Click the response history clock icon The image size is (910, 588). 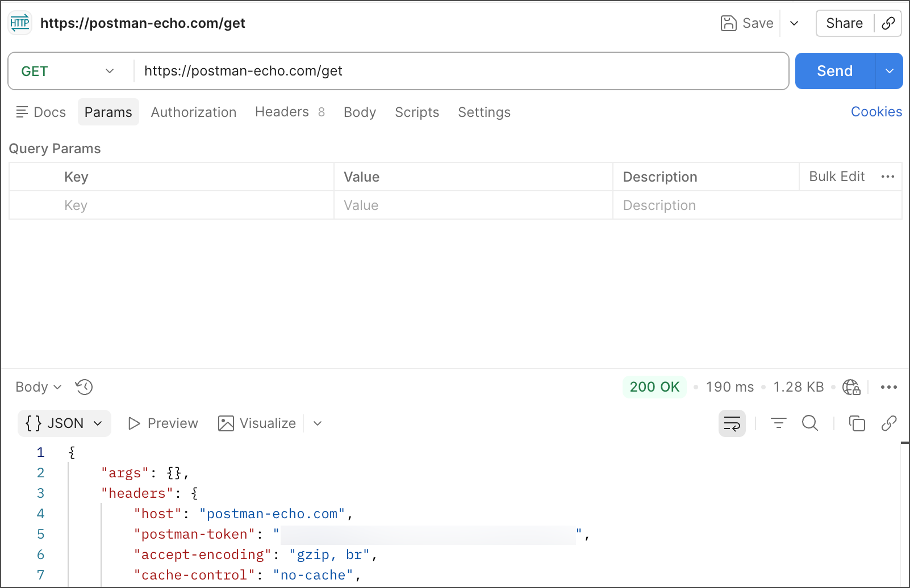(84, 387)
